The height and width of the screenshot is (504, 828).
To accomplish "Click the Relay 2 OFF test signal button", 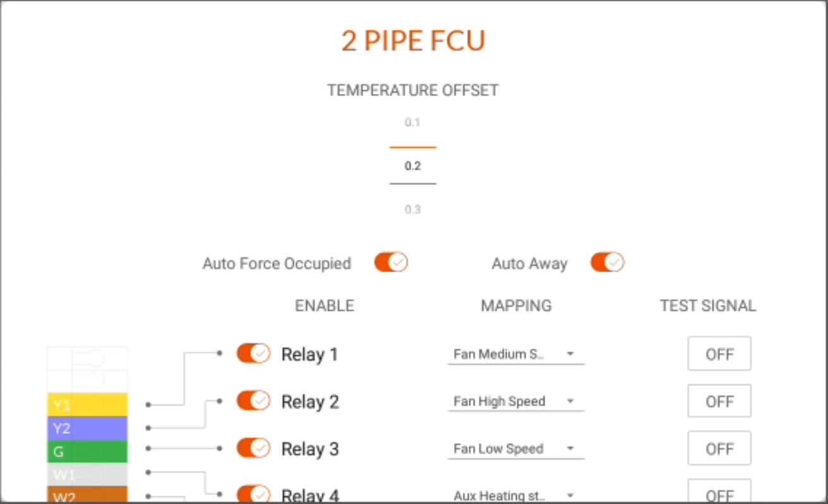I will coord(719,401).
